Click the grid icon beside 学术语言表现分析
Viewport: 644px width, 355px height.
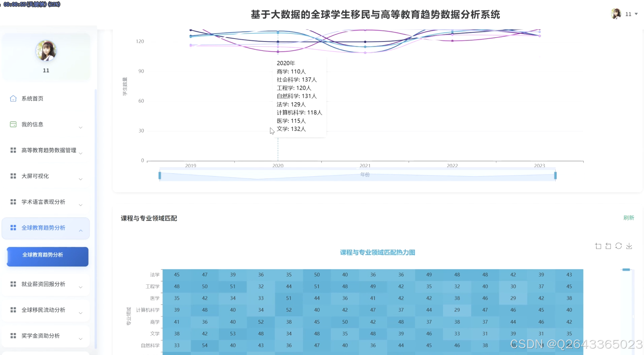pyautogui.click(x=13, y=202)
